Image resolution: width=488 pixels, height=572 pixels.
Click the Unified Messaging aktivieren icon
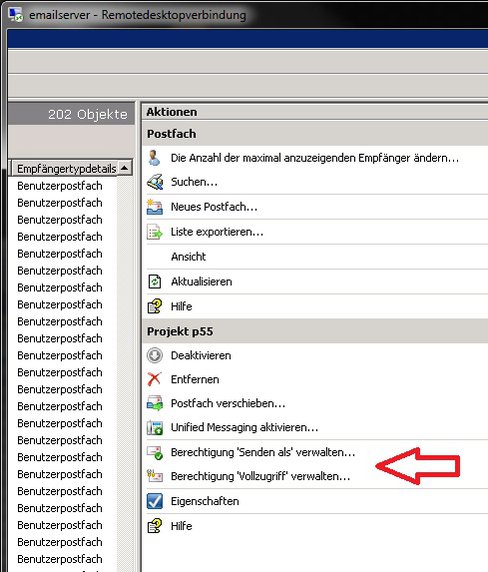click(x=155, y=428)
